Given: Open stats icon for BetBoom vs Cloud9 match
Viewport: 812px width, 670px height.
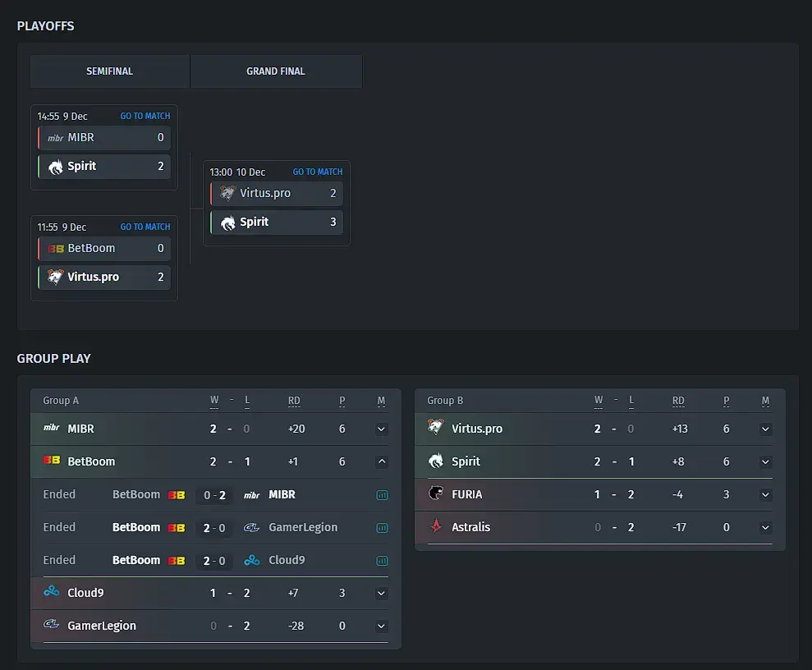Looking at the screenshot, I should coord(382,561).
